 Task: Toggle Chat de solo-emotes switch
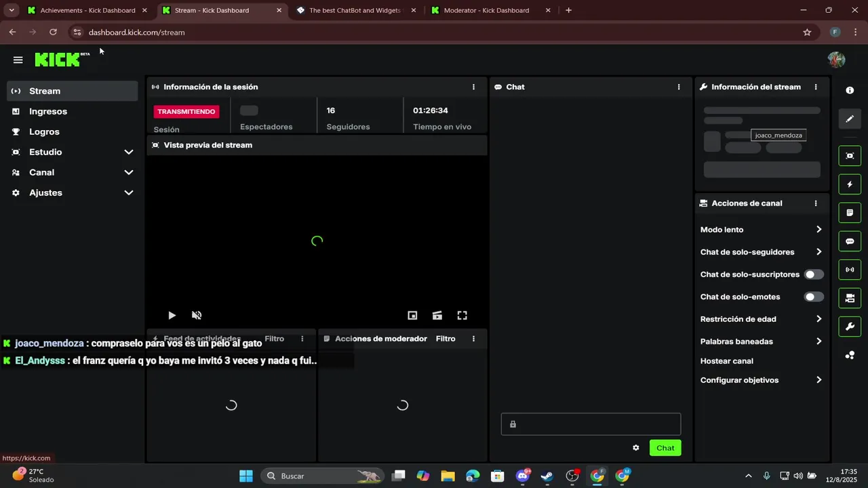tap(814, 297)
